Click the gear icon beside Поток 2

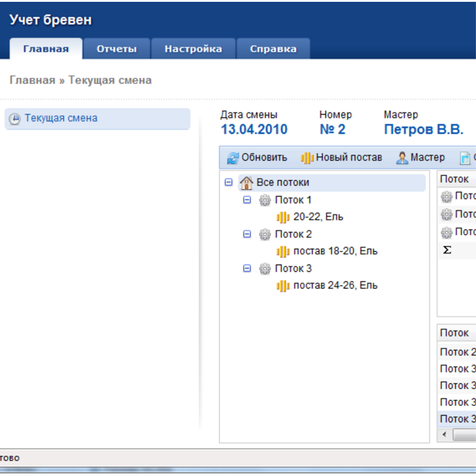(x=265, y=235)
